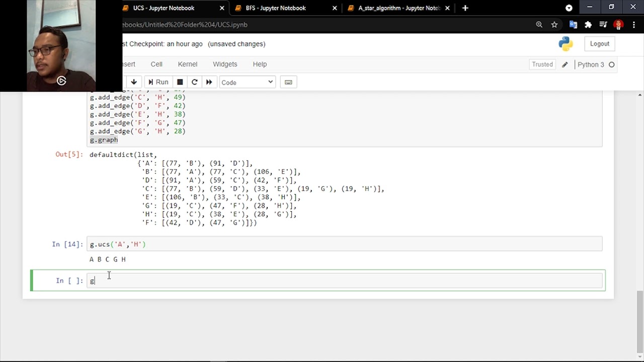The image size is (644, 362).
Task: Click the empty input cell editor
Action: [x=345, y=281]
